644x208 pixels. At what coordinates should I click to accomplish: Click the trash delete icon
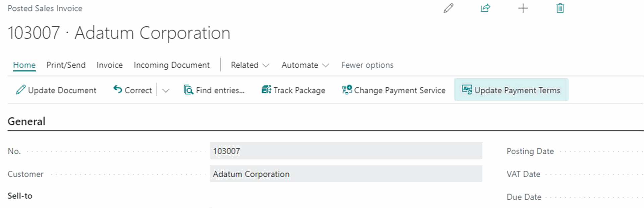[560, 8]
